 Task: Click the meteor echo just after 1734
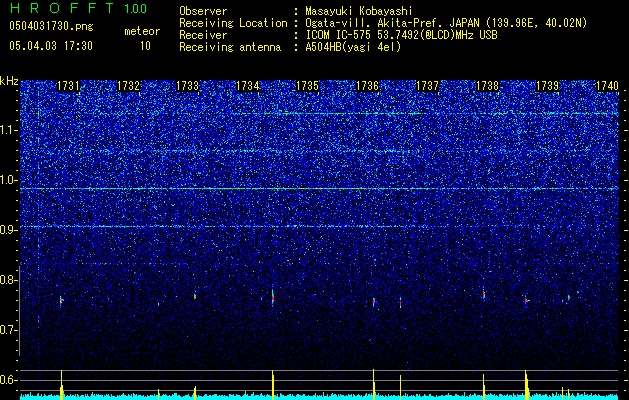pyautogui.click(x=273, y=298)
